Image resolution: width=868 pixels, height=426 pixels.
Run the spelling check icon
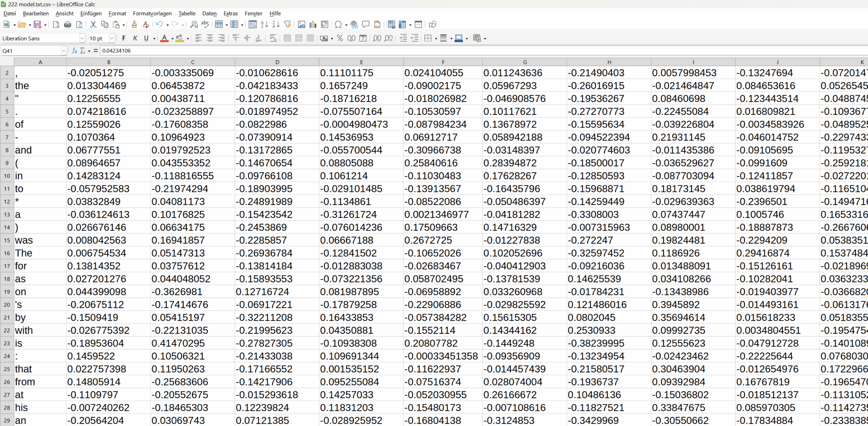click(205, 25)
